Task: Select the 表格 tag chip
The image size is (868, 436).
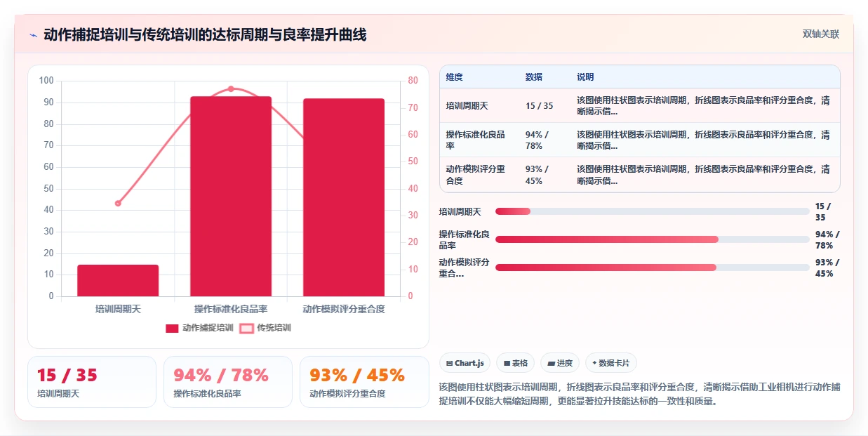Action: pyautogui.click(x=515, y=363)
